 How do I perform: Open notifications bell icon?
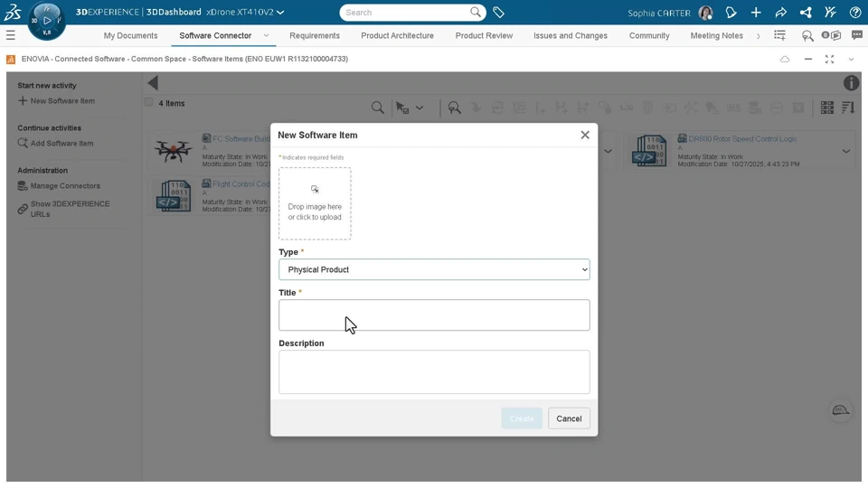pos(731,12)
